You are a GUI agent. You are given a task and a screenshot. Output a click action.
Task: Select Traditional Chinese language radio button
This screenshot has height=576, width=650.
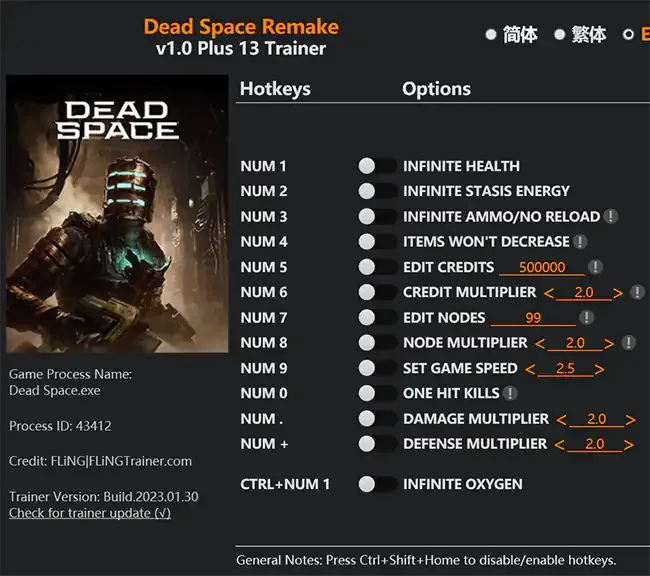(x=560, y=34)
